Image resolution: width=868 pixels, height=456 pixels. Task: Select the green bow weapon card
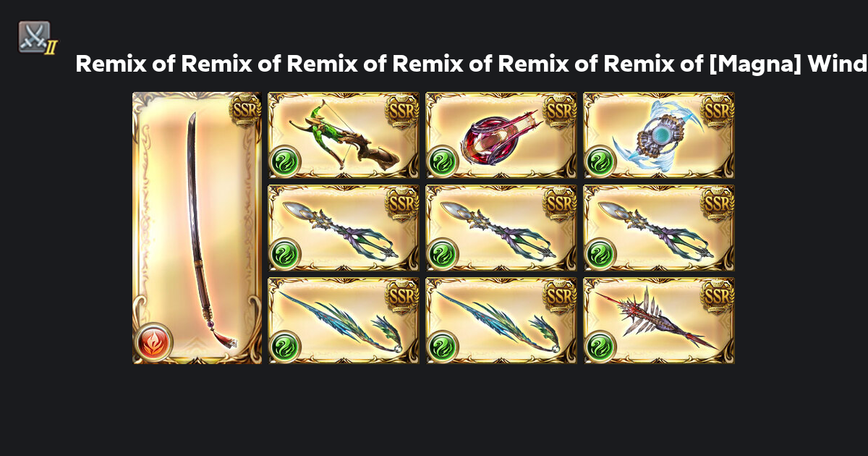(344, 135)
